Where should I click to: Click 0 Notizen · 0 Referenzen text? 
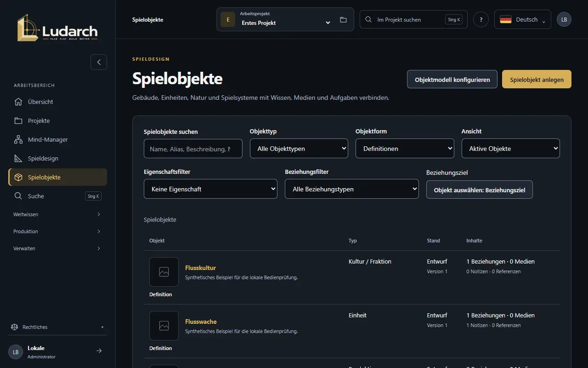click(493, 271)
